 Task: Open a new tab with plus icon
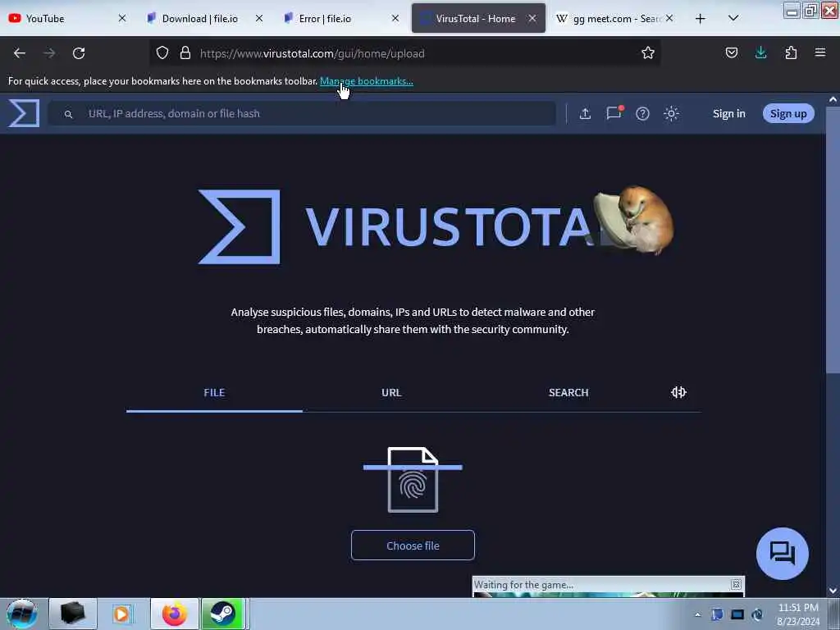(701, 19)
